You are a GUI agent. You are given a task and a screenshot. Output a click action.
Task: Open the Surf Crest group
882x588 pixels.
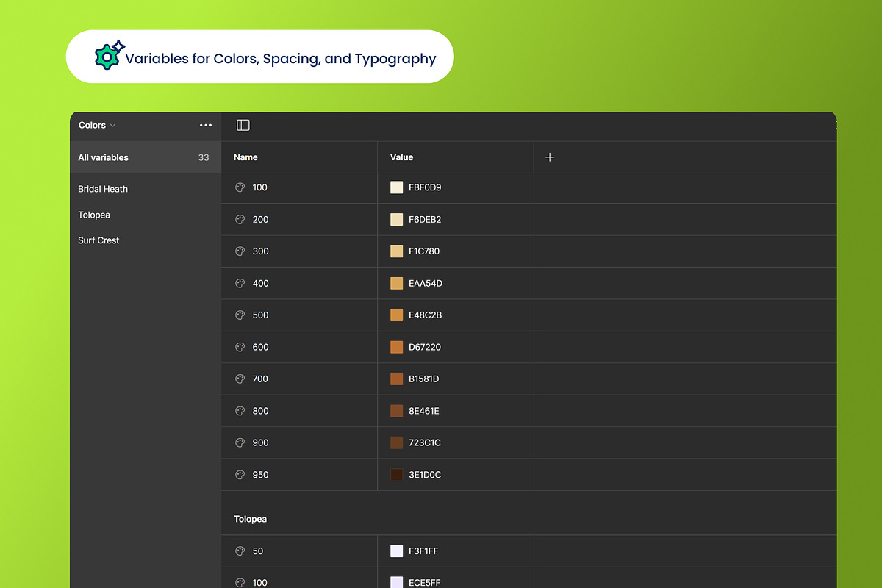click(x=98, y=240)
